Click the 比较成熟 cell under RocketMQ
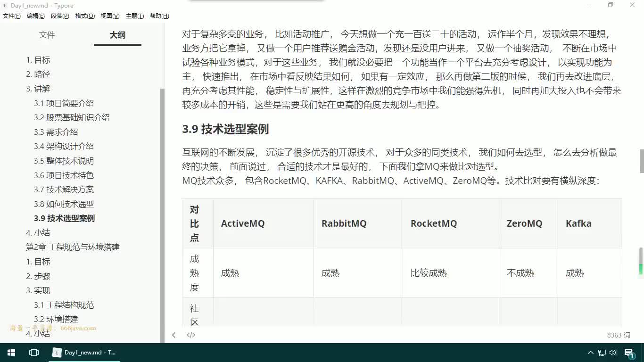This screenshot has width=644, height=362. click(451, 273)
